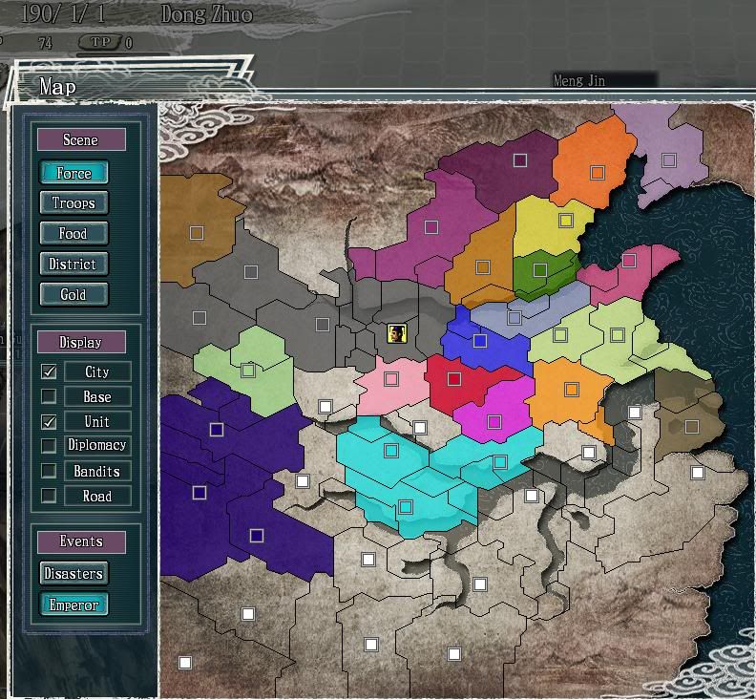Click the city marker in the light pink territory
756x700 pixels.
pyautogui.click(x=391, y=379)
